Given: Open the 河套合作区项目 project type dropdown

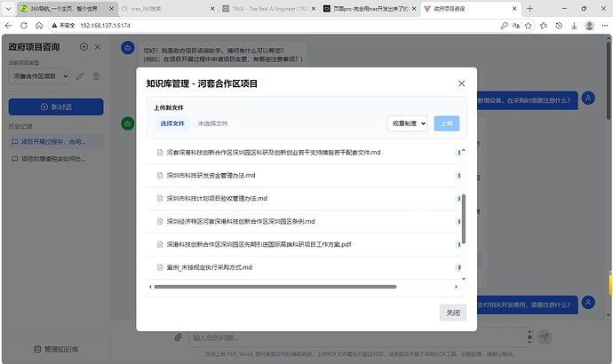Looking at the screenshot, I should point(39,76).
